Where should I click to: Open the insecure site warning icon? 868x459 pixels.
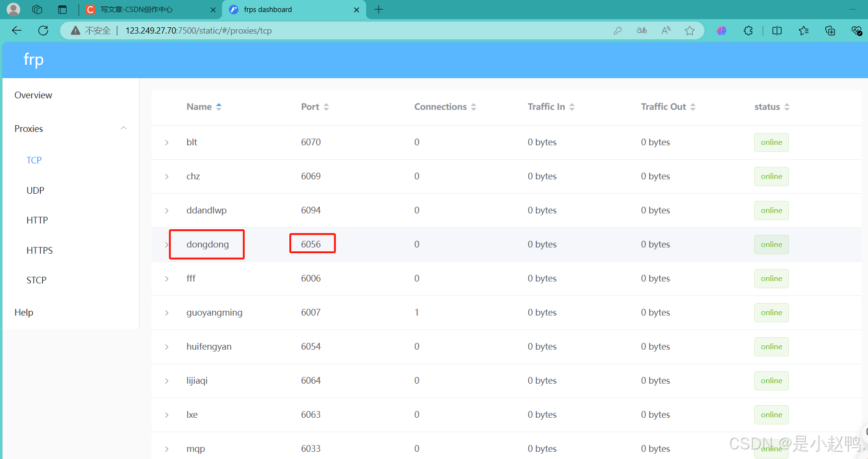click(75, 31)
